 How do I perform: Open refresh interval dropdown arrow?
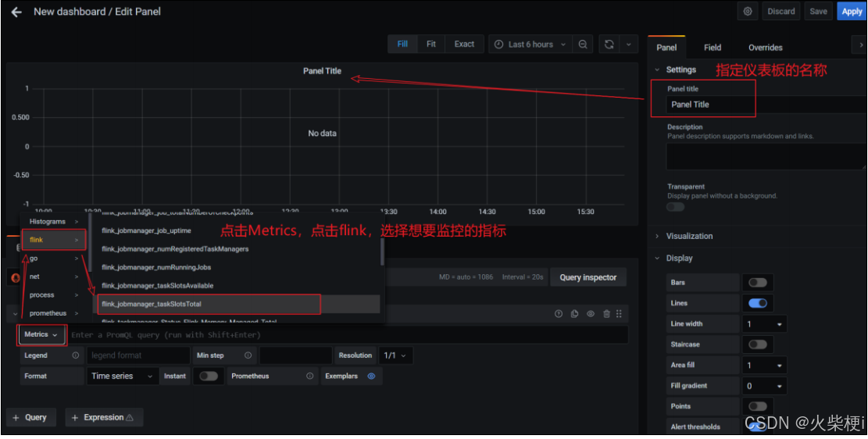[x=628, y=45]
